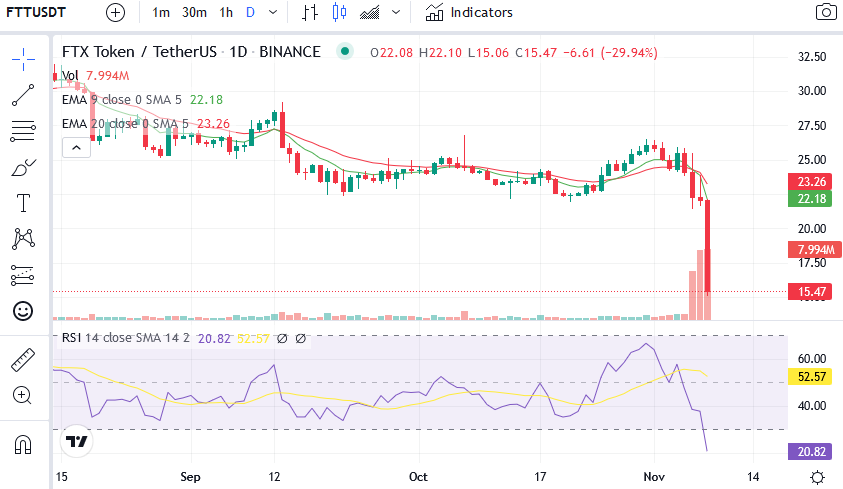Click the 23.26 EMA price label
Image resolution: width=843 pixels, height=489 pixels.
pos(810,182)
